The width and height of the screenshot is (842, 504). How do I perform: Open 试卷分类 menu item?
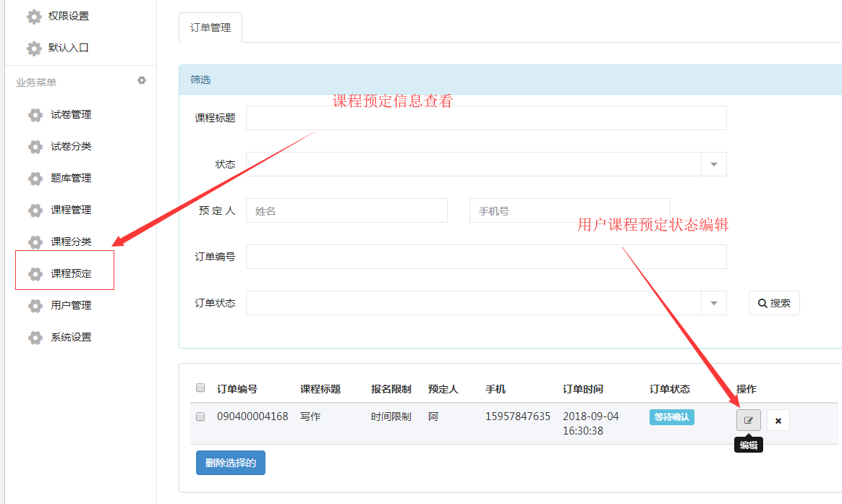click(x=71, y=146)
